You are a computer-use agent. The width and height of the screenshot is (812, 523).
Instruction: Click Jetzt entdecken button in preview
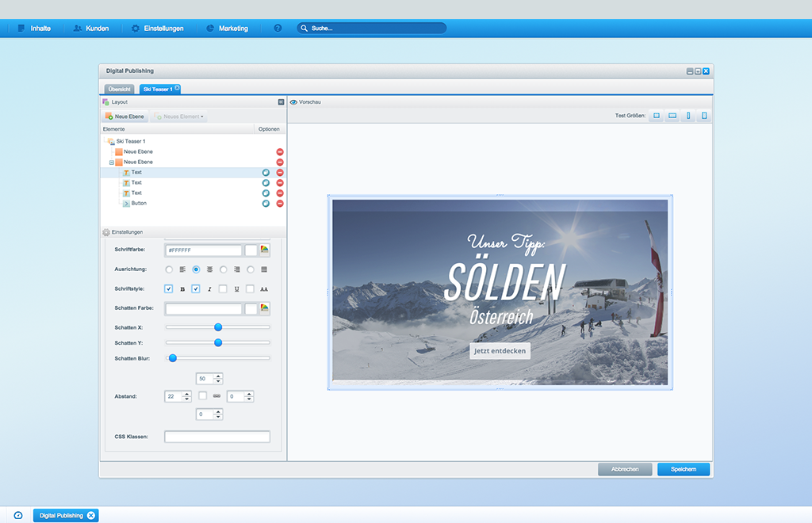(x=500, y=351)
